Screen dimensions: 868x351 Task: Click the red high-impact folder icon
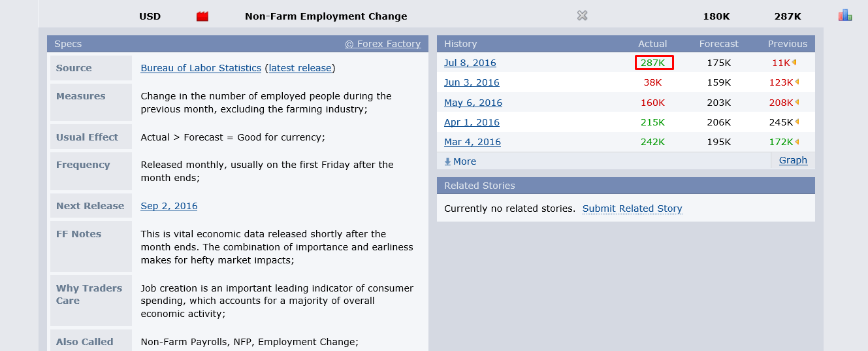pos(202,16)
